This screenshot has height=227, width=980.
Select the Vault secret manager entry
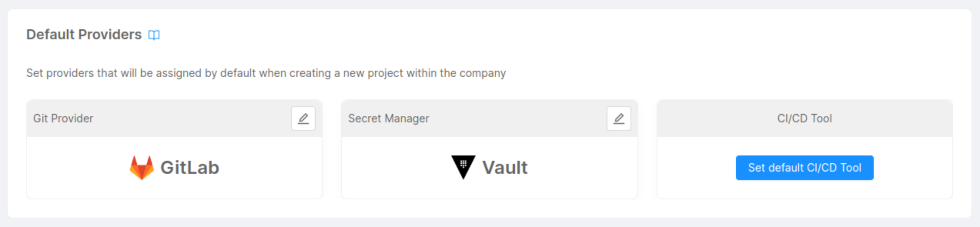pyautogui.click(x=489, y=167)
